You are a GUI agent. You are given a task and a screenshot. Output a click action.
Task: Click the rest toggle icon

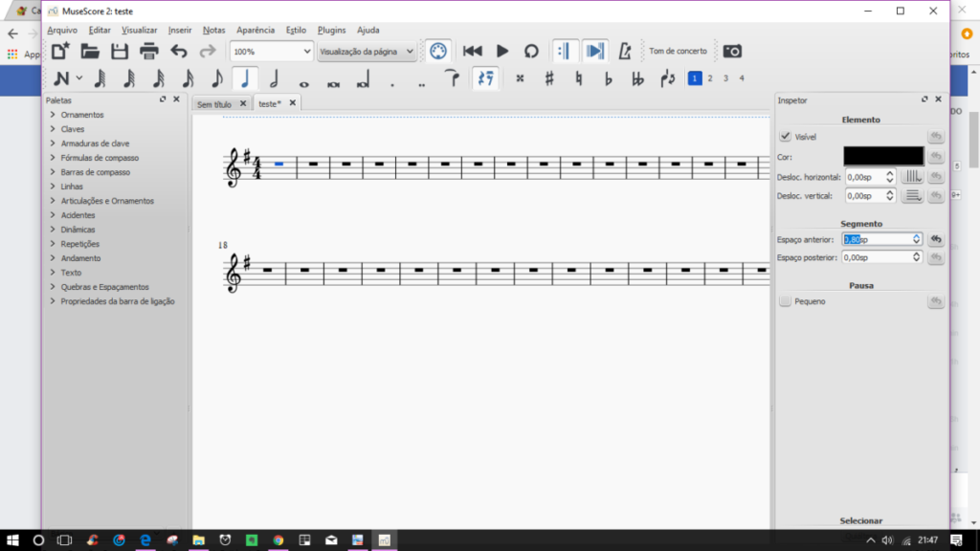coord(484,79)
